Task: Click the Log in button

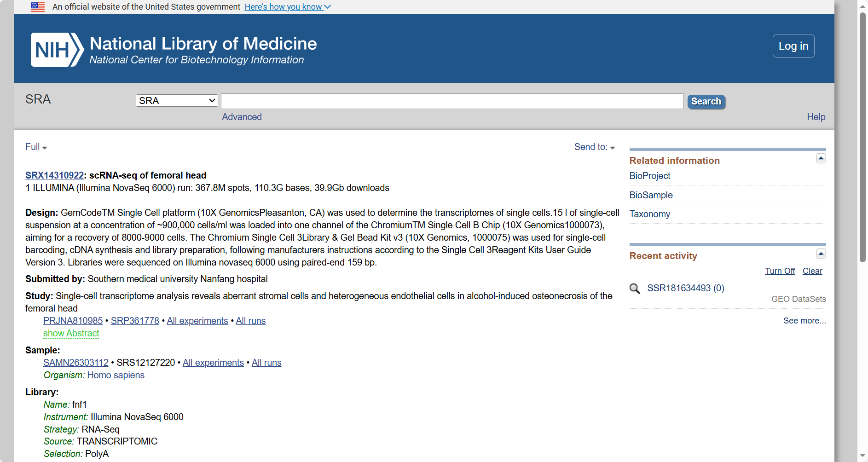Action: (x=793, y=46)
